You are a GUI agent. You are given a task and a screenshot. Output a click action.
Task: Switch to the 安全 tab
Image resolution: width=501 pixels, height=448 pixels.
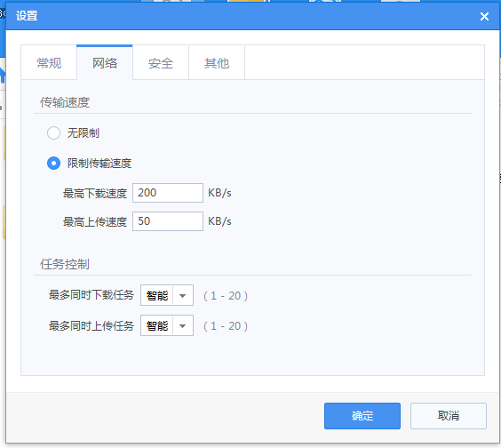(161, 63)
